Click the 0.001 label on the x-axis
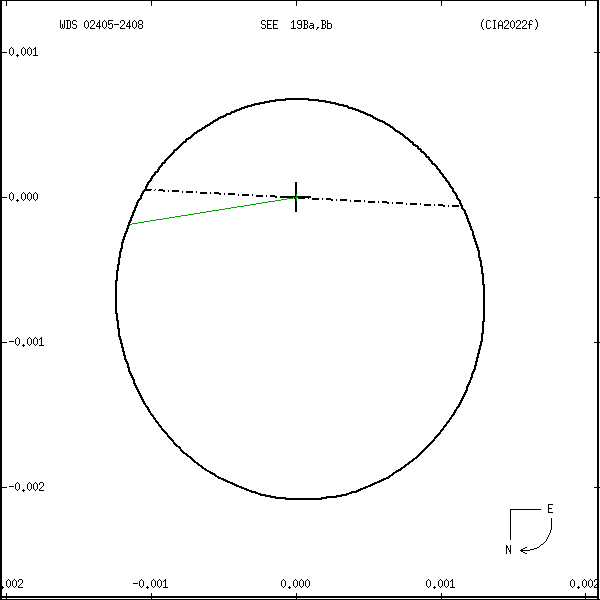Screen dimensions: 600x600 point(440,584)
